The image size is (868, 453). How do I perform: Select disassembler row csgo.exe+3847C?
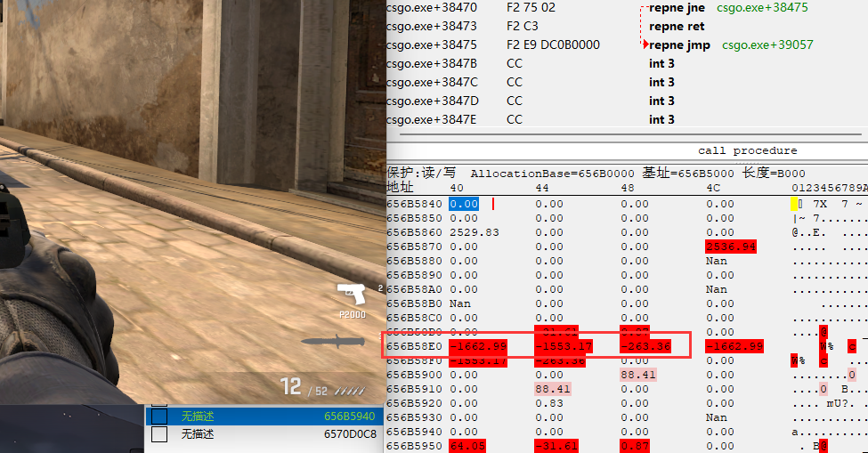coord(432,83)
